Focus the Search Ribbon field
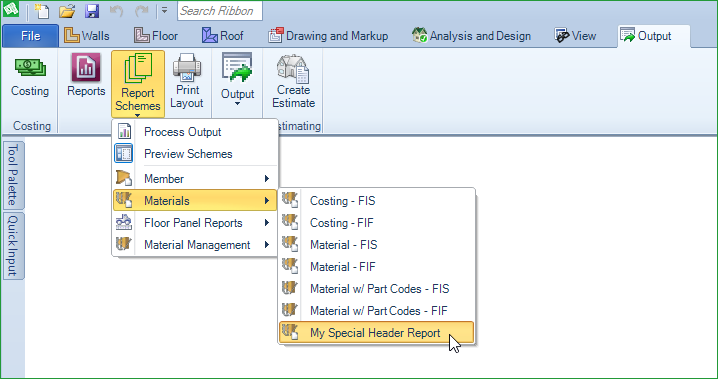 (x=220, y=11)
